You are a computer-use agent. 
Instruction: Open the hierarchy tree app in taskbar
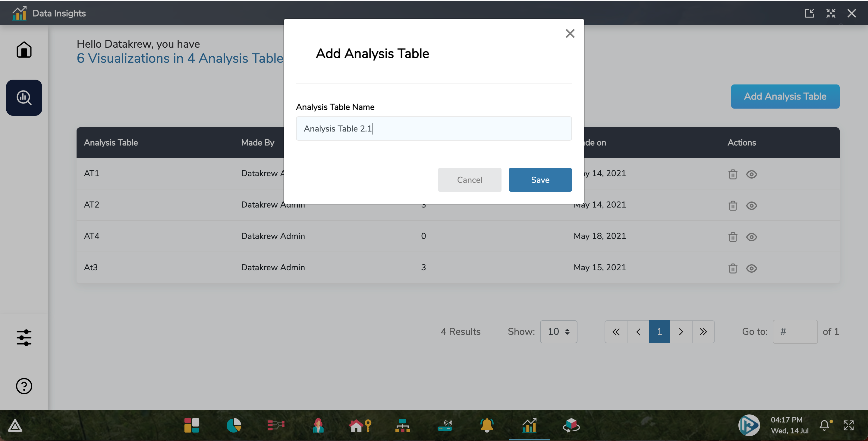(402, 425)
